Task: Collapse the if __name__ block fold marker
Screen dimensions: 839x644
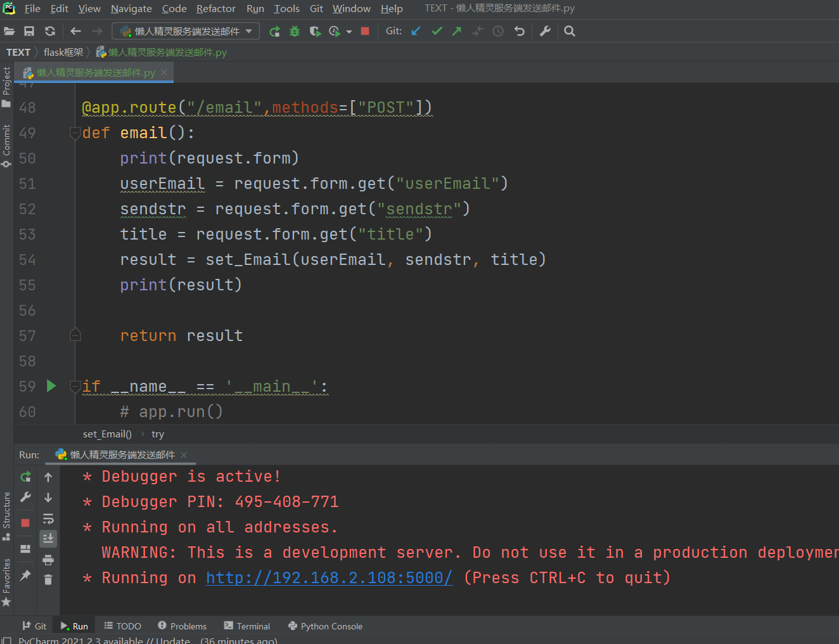Action: [75, 386]
